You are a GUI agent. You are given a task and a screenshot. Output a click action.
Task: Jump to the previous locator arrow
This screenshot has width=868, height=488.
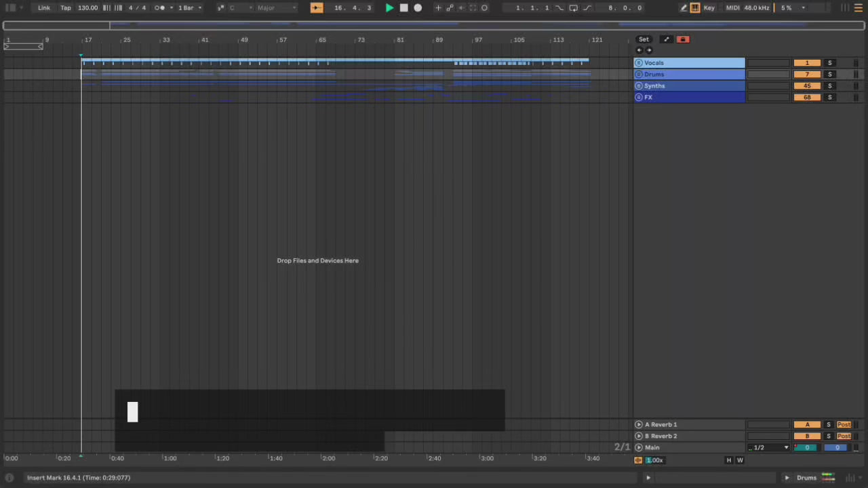coord(639,50)
